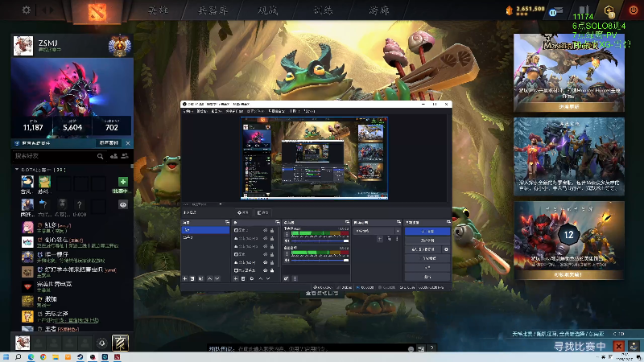Click the red Dota 2 logo home button
The image size is (644, 362).
pyautogui.click(x=97, y=11)
